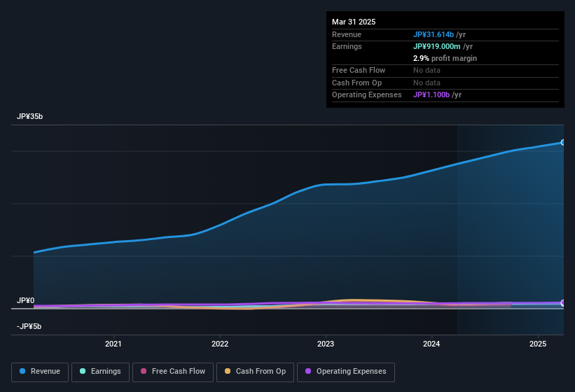Click the Cash From Op tooltip row label

click(x=356, y=83)
